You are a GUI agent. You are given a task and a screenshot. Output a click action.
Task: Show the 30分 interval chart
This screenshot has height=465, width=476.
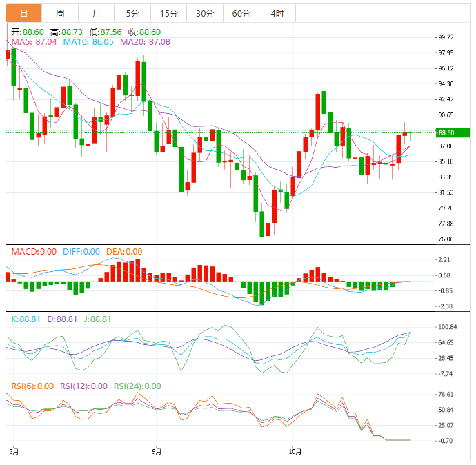[204, 14]
